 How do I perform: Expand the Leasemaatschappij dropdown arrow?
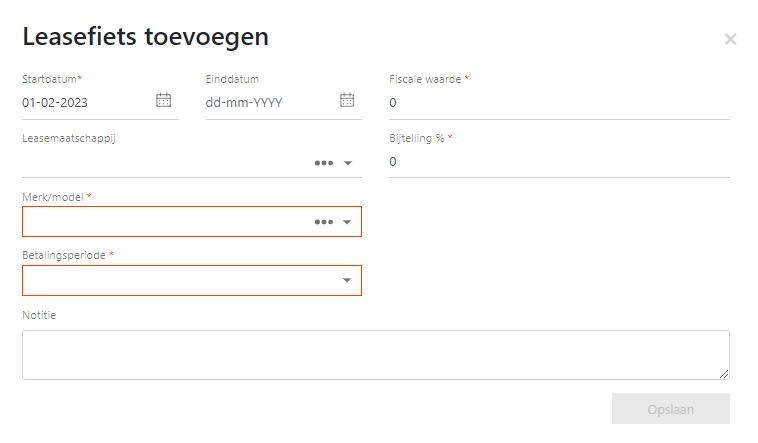[348, 163]
